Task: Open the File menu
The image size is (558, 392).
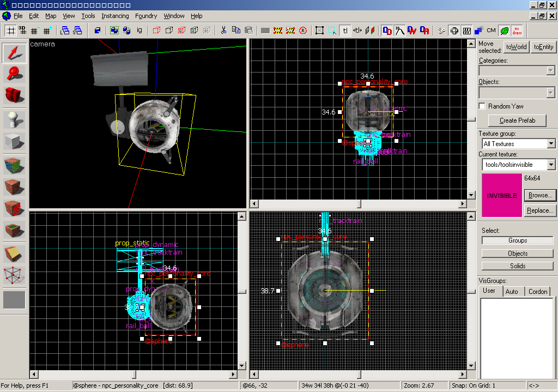Action: click(18, 16)
